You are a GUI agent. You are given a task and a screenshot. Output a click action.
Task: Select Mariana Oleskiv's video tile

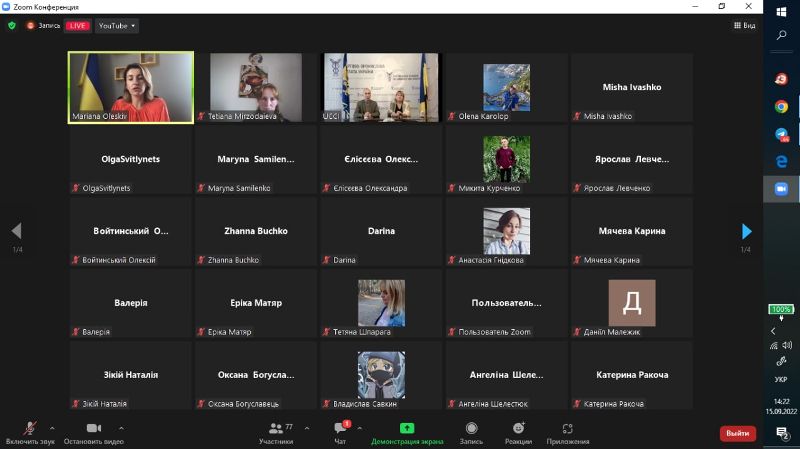(131, 87)
